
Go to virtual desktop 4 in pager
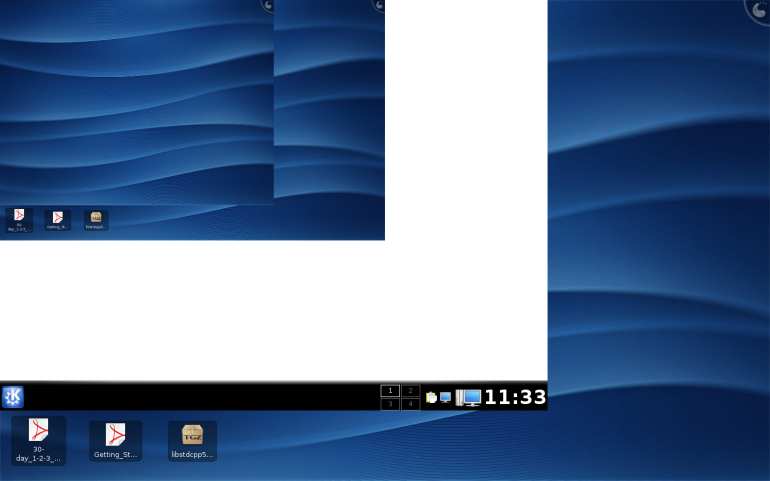410,404
